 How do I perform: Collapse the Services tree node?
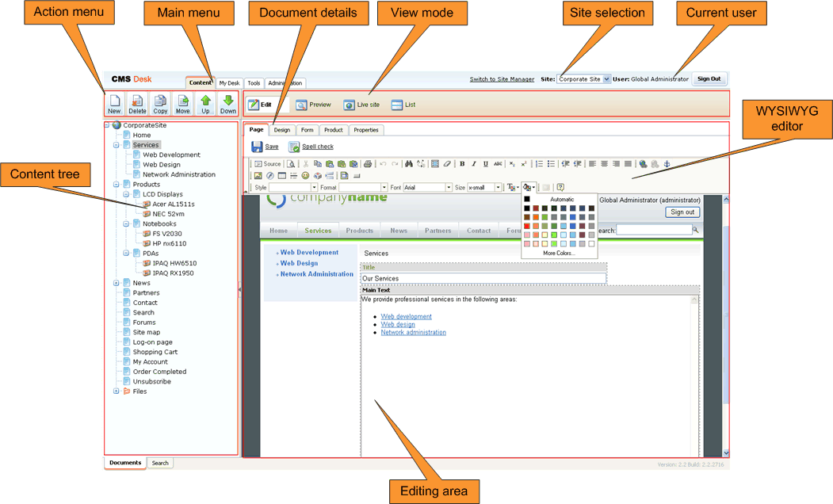117,145
